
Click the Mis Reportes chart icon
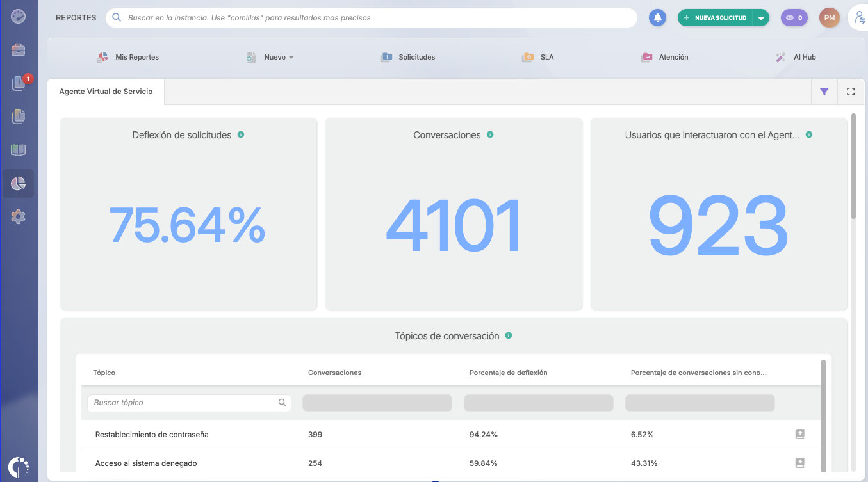[102, 57]
